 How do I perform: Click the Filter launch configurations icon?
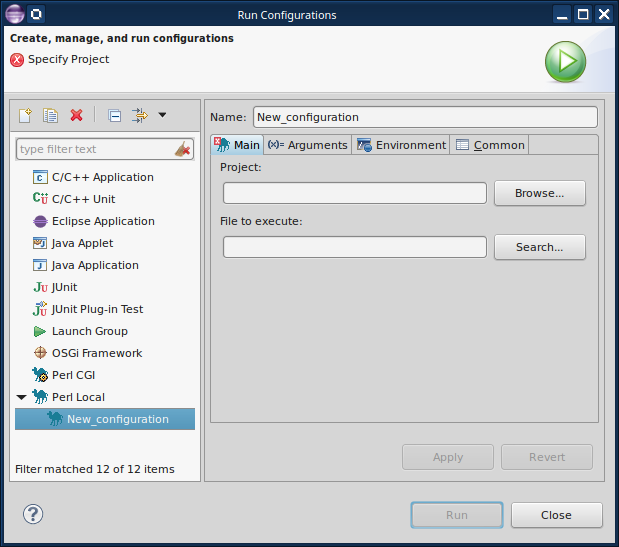click(x=140, y=116)
